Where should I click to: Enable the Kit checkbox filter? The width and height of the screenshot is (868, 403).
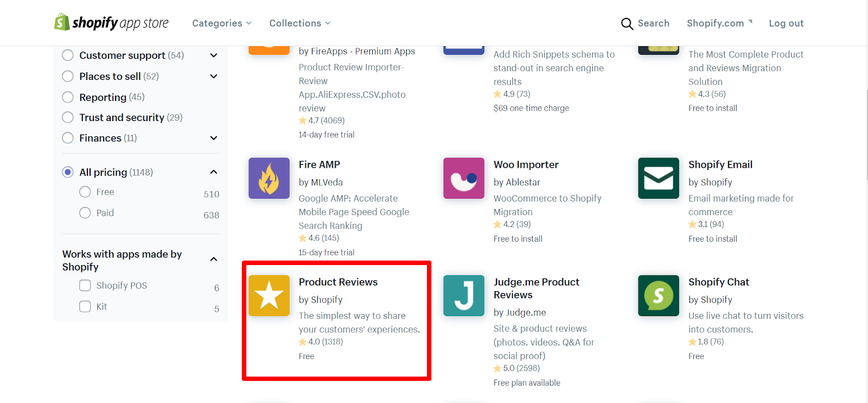click(x=85, y=306)
